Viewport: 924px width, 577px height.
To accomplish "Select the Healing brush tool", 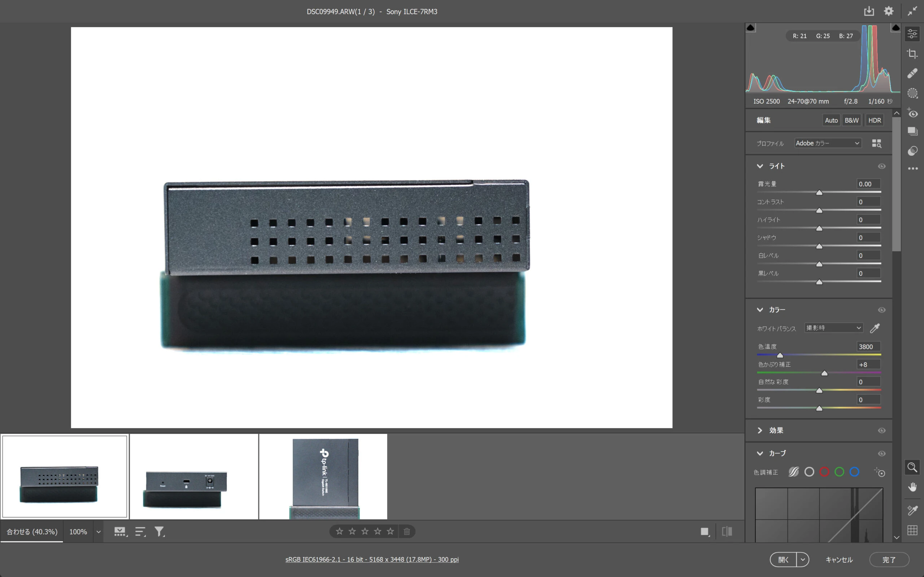I will [x=912, y=73].
